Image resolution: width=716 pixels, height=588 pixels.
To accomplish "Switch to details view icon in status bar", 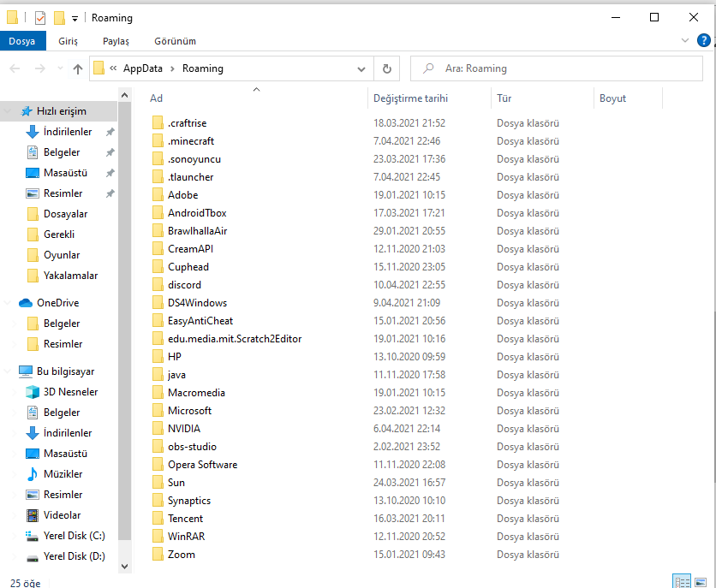I will 682,582.
